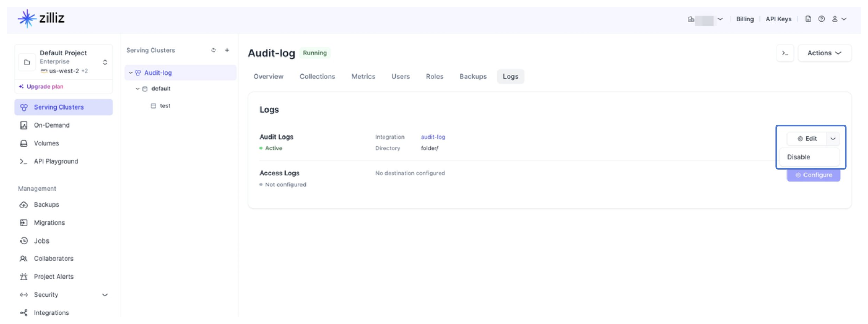Expand the Security section chevron
Viewport: 868px width, 324px height.
(105, 295)
